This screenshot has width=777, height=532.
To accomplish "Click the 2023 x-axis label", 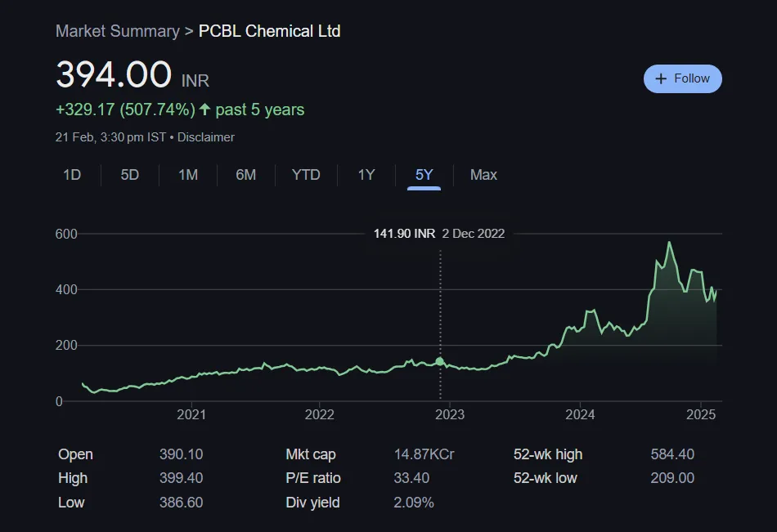I will point(450,414).
